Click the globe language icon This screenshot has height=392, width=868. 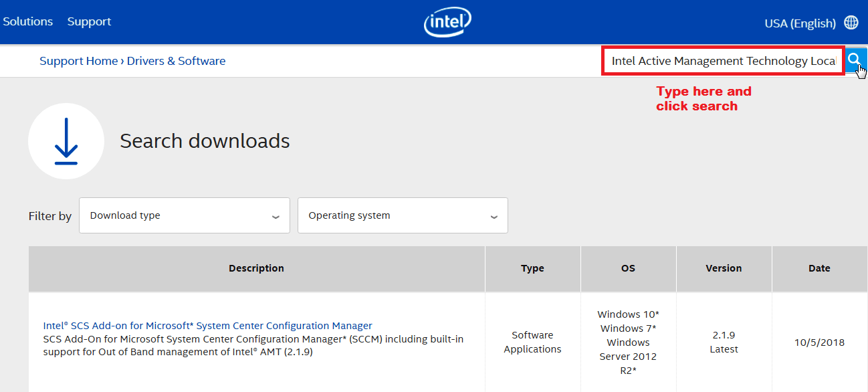[x=851, y=23]
